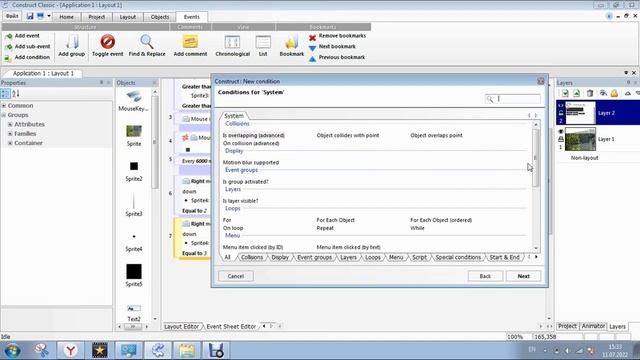Click the save icon in quick toolbar
The image size is (640, 360).
(30, 16)
